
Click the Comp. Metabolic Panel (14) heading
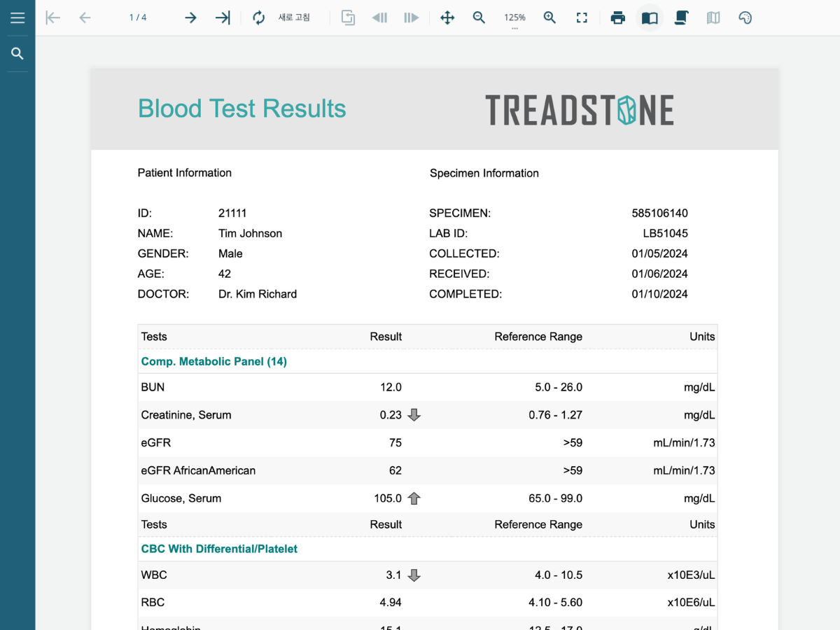(213, 362)
